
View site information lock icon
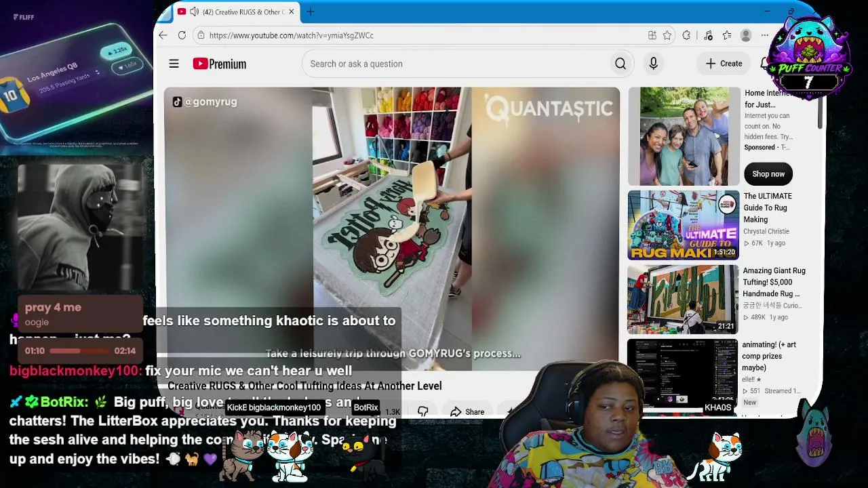[x=200, y=35]
